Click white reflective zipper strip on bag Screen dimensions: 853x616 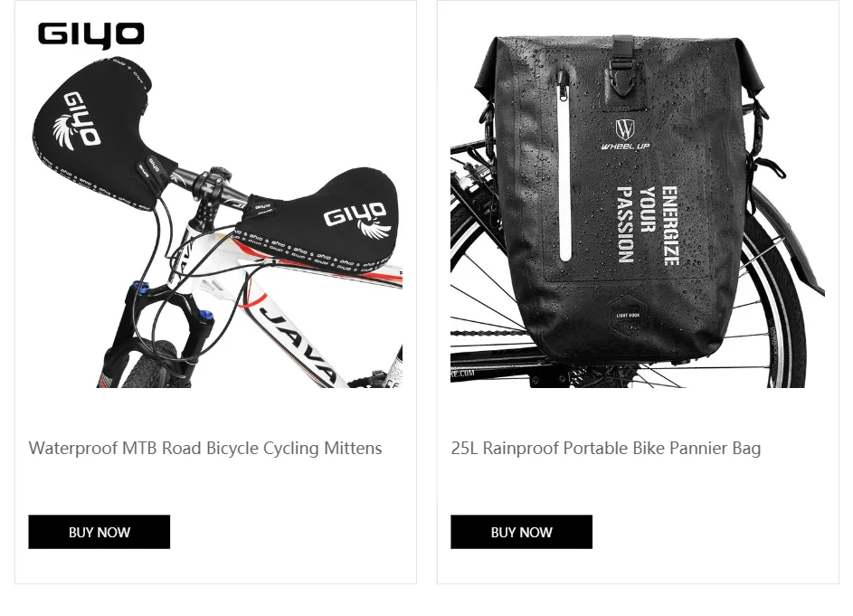click(x=565, y=168)
